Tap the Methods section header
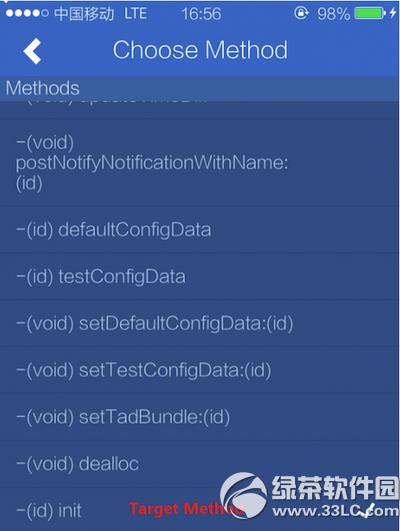 [200, 88]
